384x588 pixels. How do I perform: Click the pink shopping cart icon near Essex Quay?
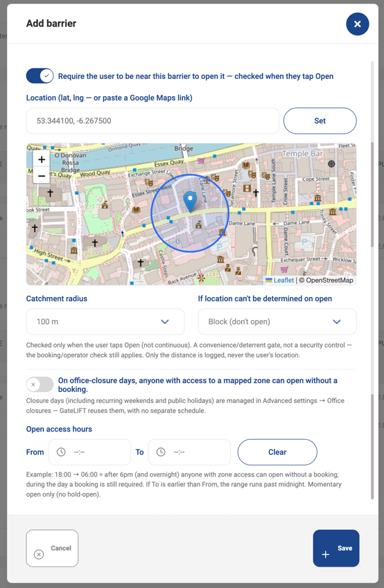coord(201,161)
